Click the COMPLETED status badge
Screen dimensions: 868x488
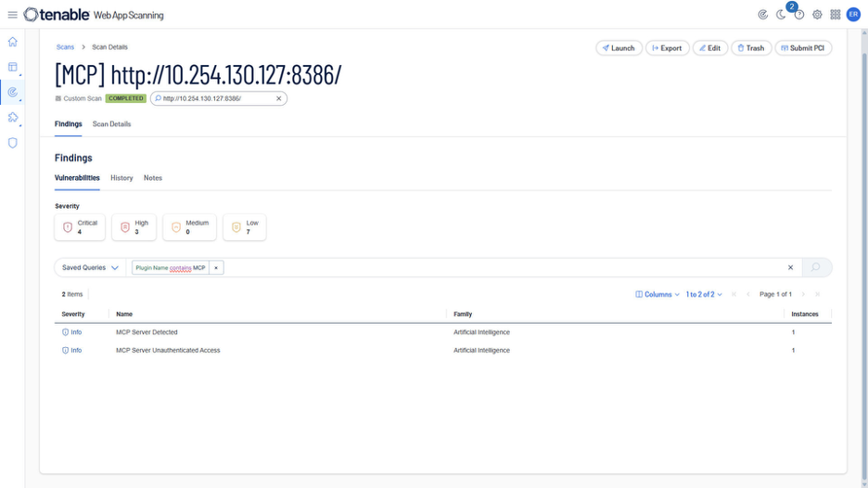tap(126, 98)
